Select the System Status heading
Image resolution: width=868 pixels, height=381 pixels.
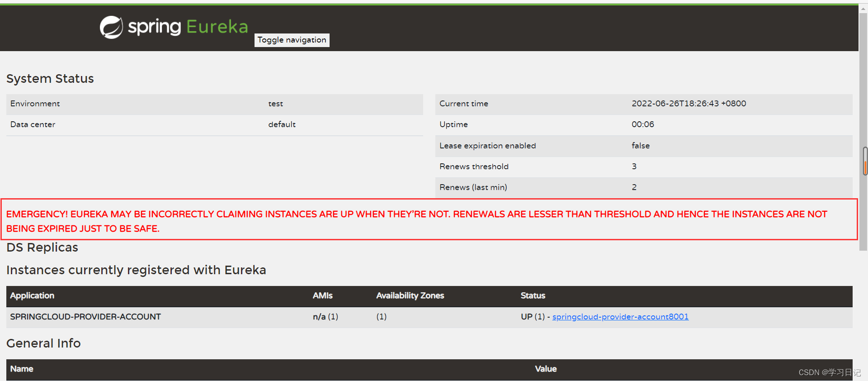50,79
